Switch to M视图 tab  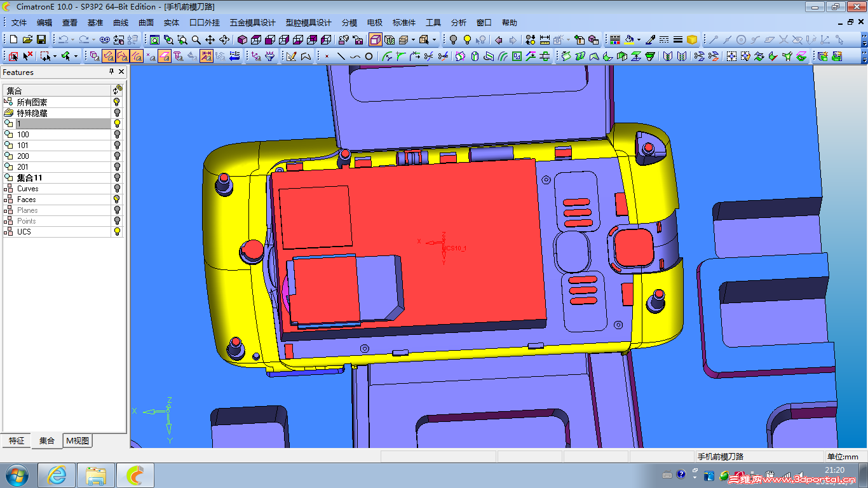pos(78,440)
